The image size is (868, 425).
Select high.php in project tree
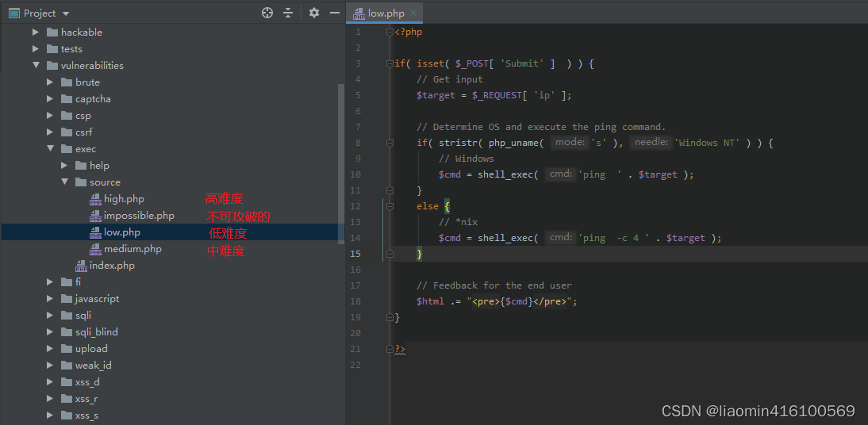tap(124, 199)
